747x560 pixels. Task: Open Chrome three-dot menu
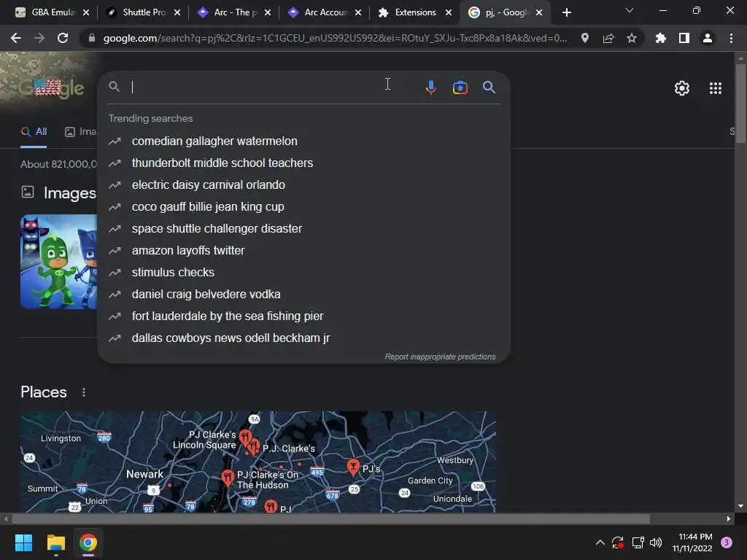[x=731, y=38]
